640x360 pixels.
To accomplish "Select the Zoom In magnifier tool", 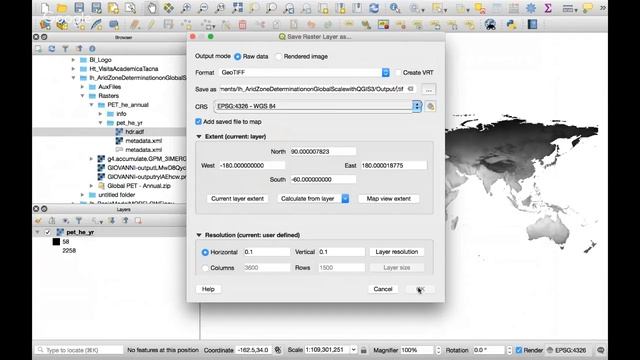I will click(x=186, y=8).
